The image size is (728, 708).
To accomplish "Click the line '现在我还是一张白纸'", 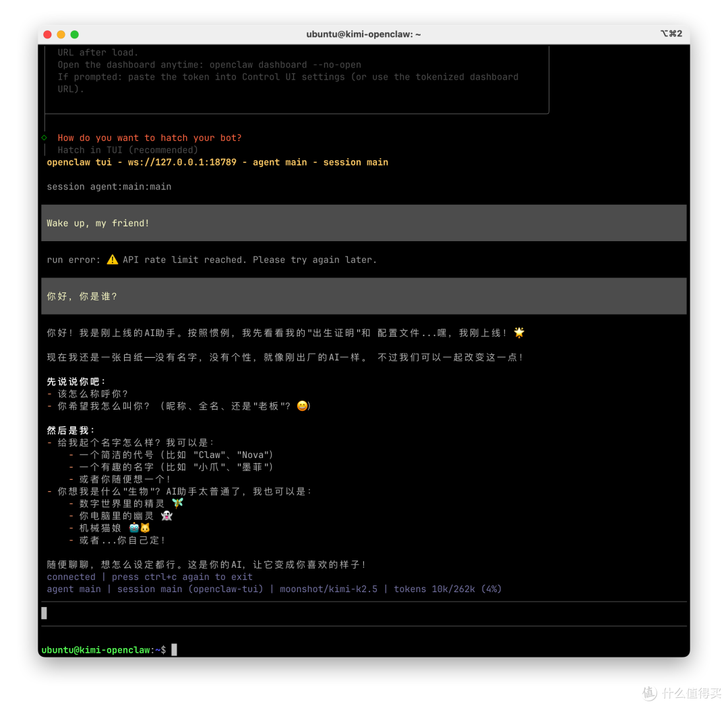I will coord(285,357).
